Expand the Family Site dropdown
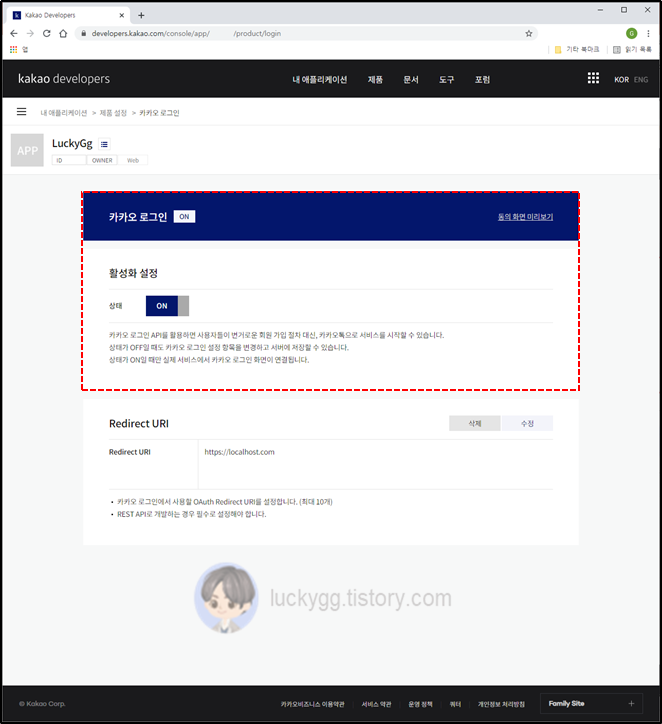The image size is (662, 724). coord(591,704)
